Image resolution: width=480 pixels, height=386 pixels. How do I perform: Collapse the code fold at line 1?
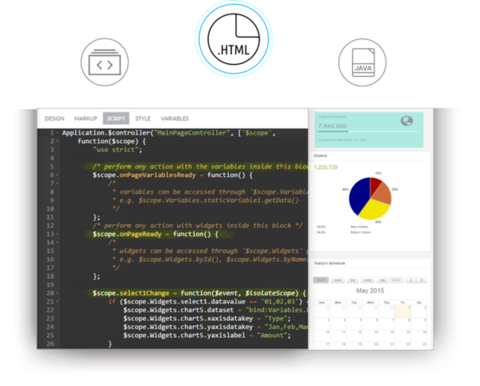[57, 133]
